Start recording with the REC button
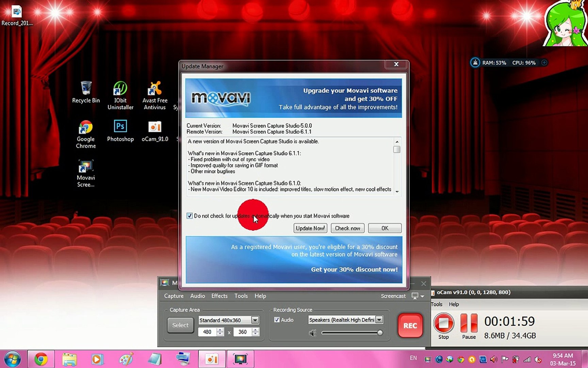Screen dimensions: 588x368 click(410, 325)
